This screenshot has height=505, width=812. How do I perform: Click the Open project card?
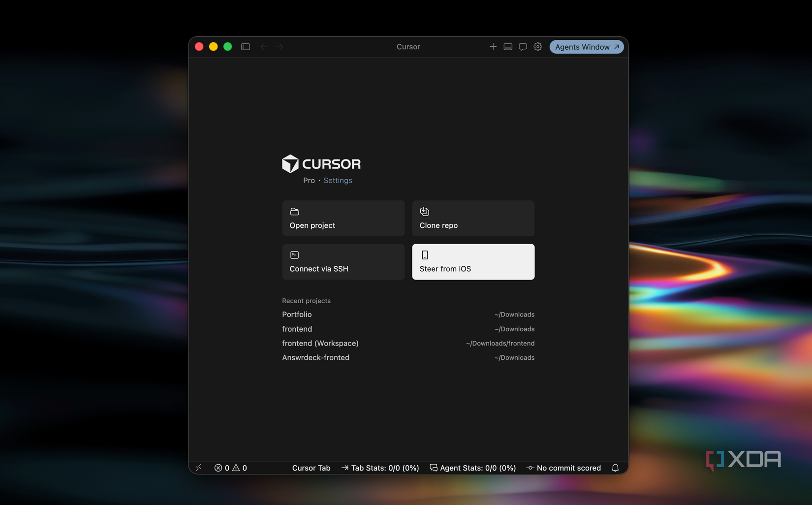click(x=344, y=219)
